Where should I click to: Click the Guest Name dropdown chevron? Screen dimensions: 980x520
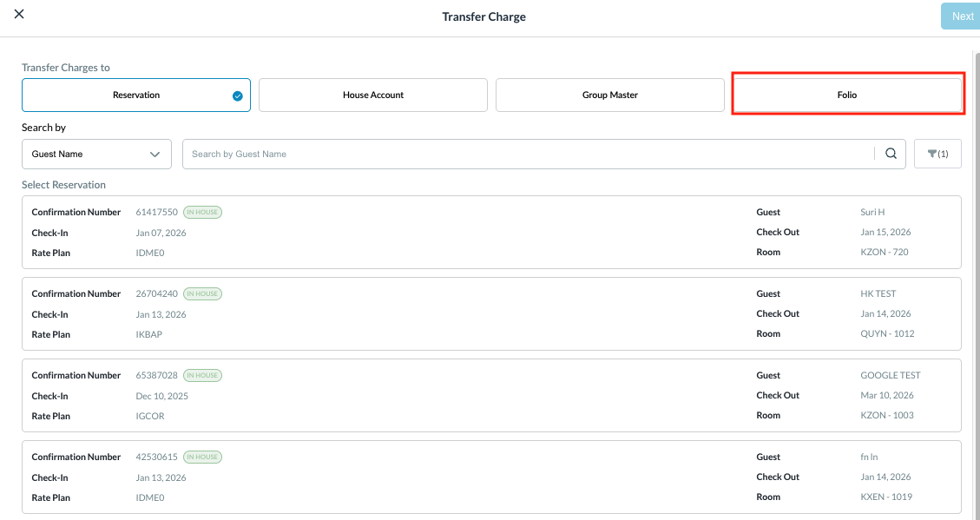[x=155, y=154]
